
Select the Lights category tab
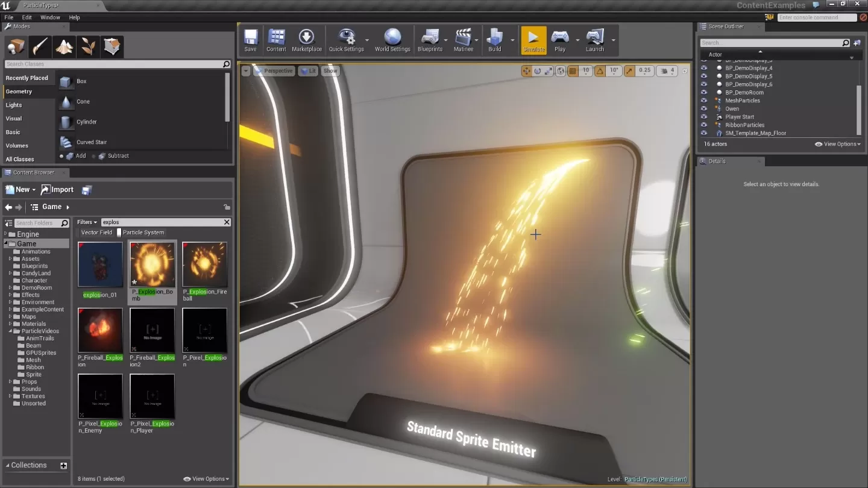point(14,105)
